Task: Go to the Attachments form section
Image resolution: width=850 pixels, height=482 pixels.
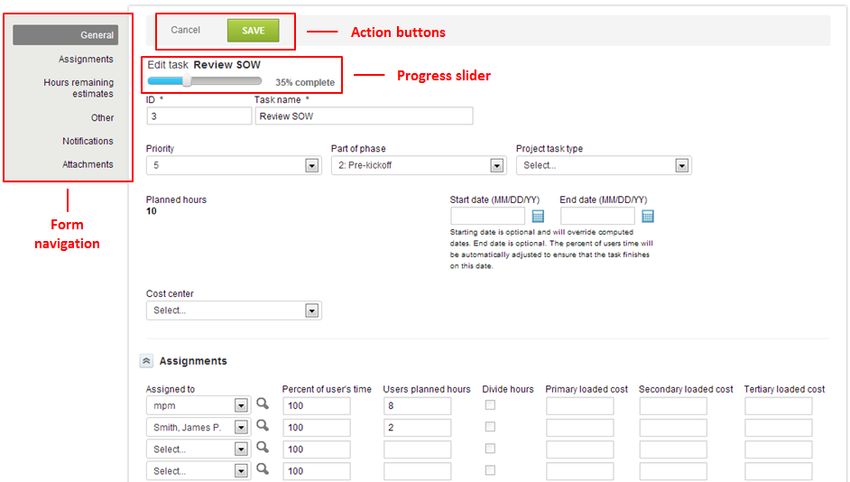Action: pos(87,164)
